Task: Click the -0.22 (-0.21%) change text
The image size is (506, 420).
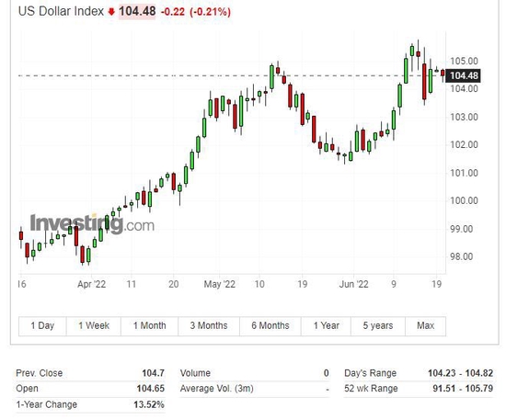Action: (x=196, y=12)
